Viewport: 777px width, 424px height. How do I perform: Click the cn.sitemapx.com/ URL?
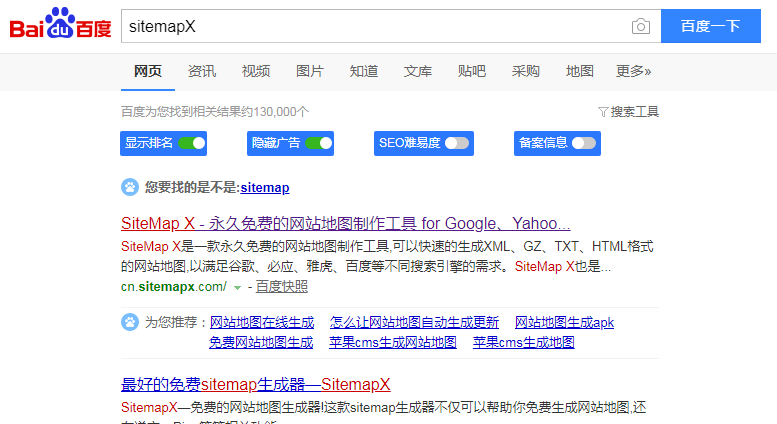click(x=174, y=287)
